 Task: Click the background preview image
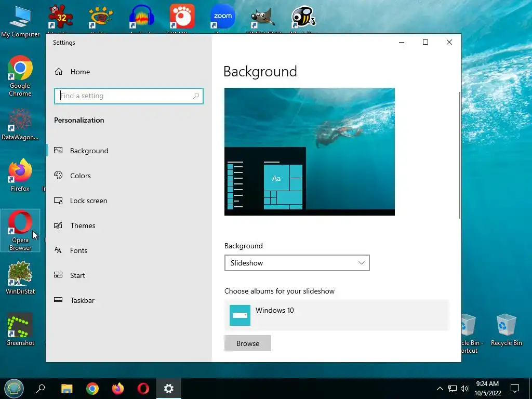(x=310, y=152)
